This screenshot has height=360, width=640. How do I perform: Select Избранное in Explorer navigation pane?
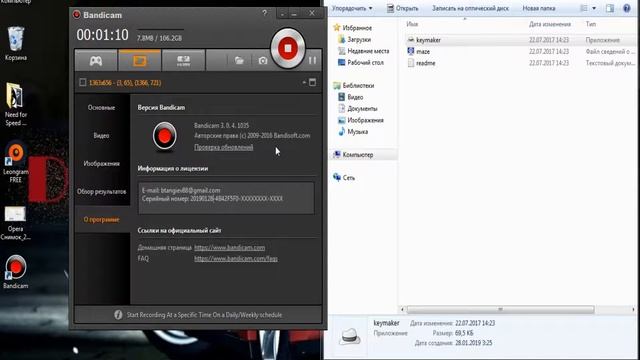[x=353, y=28]
